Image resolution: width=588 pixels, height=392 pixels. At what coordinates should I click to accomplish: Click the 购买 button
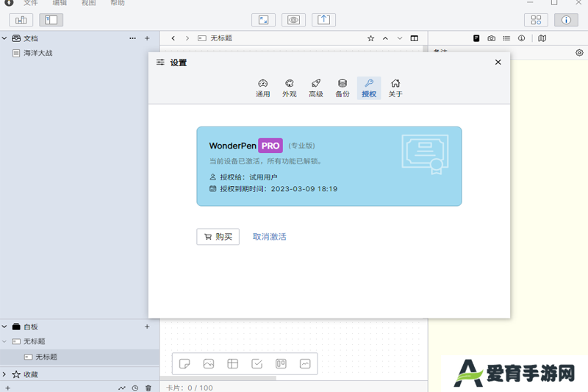coord(218,237)
